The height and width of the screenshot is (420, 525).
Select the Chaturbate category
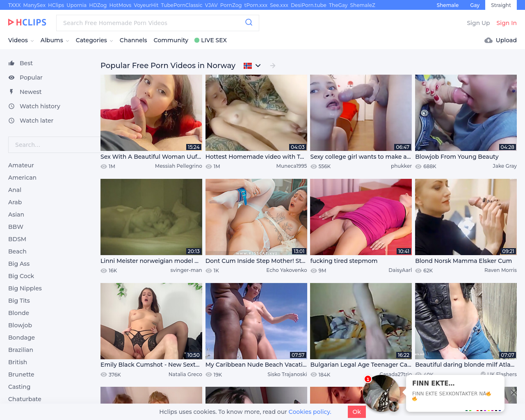[x=25, y=399]
